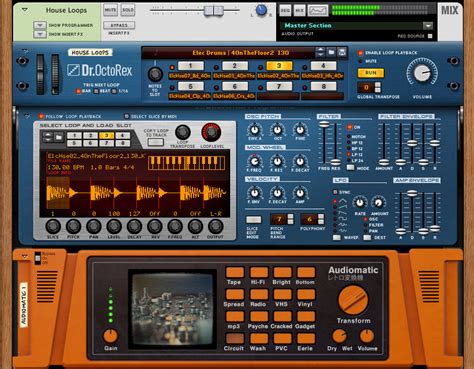This screenshot has height=369, width=474.
Task: Fold the Dr. OctoRex device
Action: coord(25,51)
